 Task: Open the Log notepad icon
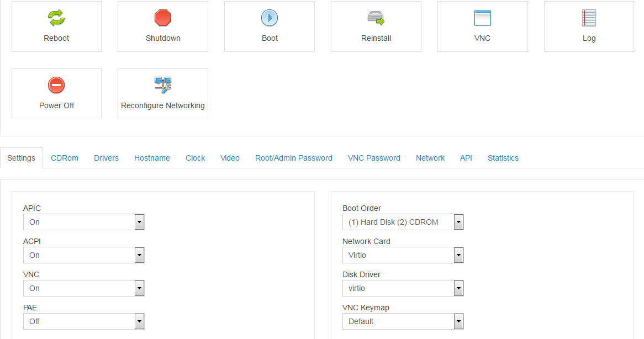click(589, 18)
